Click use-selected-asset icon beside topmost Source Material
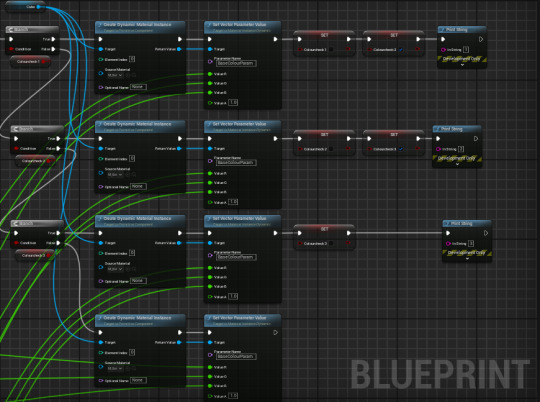Screen dimensions: 540x402 (128, 75)
